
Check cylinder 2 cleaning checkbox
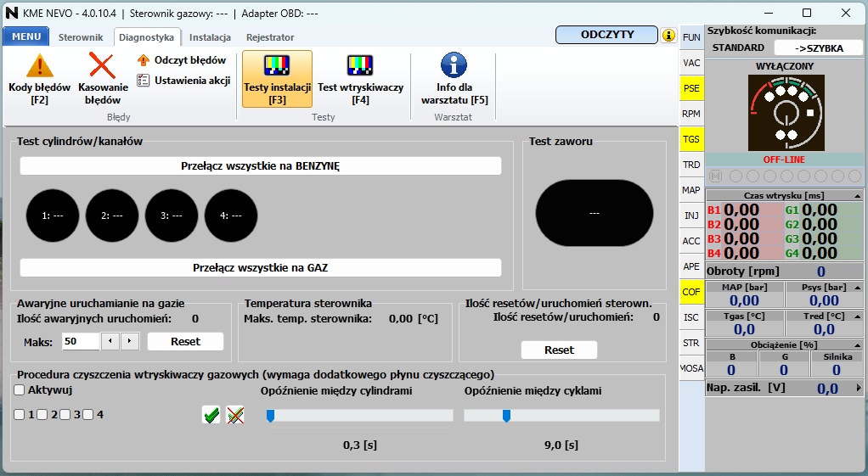tap(42, 415)
